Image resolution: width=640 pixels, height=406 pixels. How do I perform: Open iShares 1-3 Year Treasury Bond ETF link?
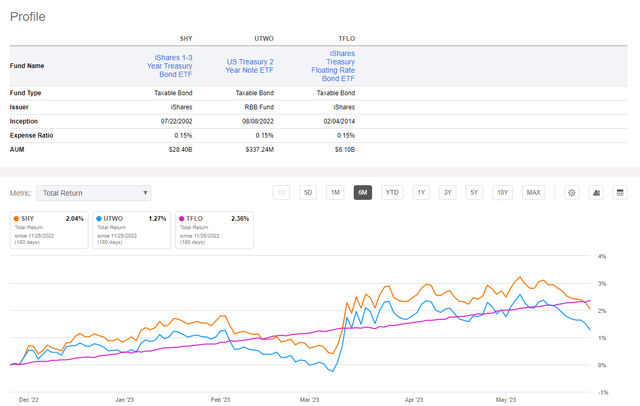pyautogui.click(x=170, y=66)
